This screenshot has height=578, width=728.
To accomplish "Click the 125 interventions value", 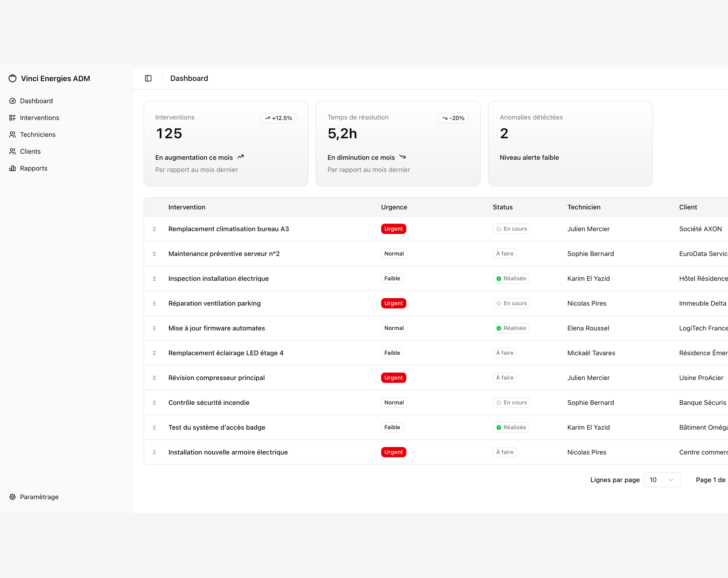I will (169, 134).
